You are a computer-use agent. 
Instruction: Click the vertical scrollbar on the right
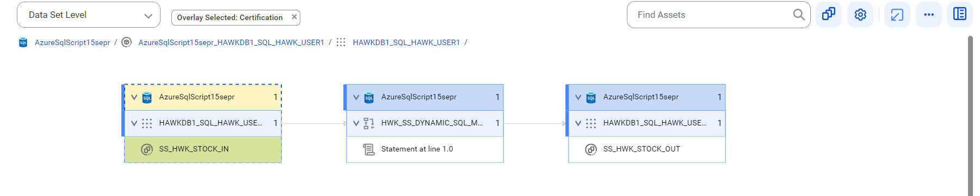(x=970, y=116)
